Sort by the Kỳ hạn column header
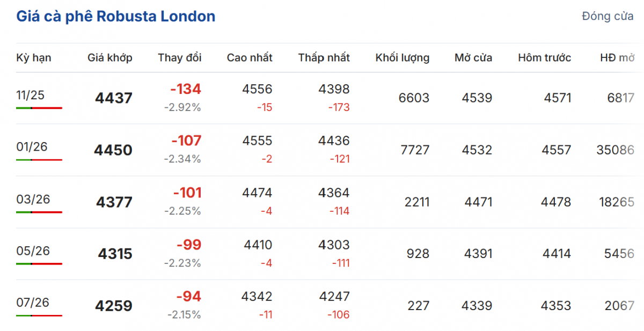 point(34,58)
